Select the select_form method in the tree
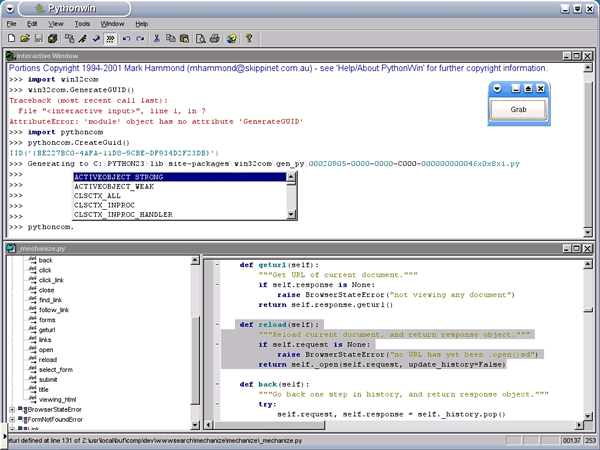This screenshot has height=450, width=600. (x=57, y=370)
